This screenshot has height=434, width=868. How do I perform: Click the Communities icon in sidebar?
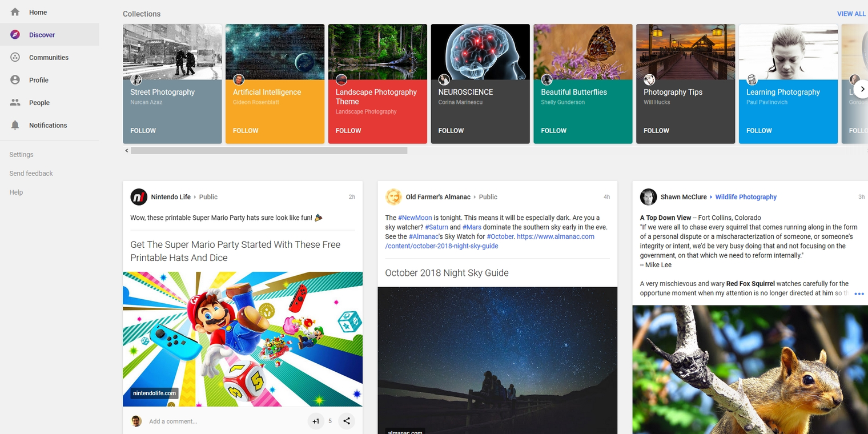click(15, 57)
